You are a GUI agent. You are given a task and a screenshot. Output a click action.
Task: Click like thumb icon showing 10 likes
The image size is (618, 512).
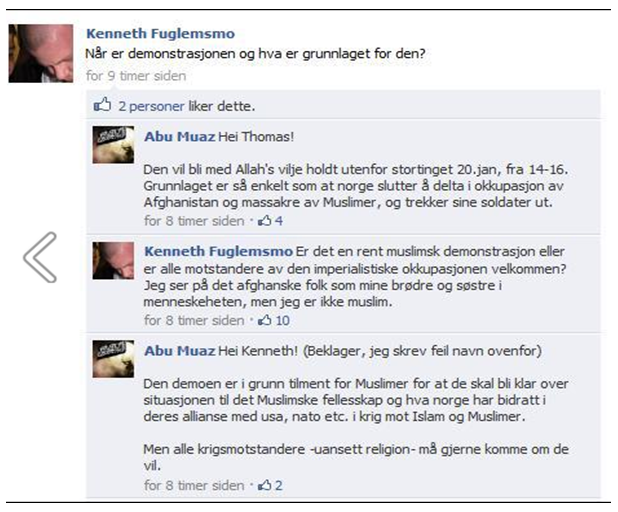point(264,320)
